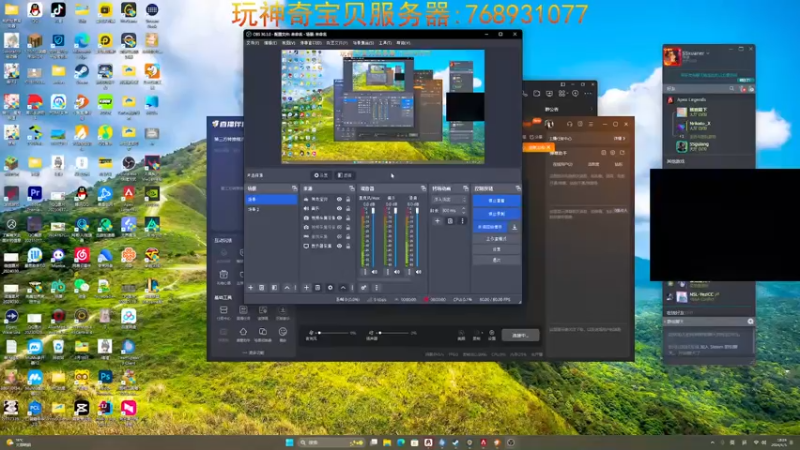The width and height of the screenshot is (800, 450).
Task: Remove selected source using Sources trash icon
Action: (x=317, y=288)
